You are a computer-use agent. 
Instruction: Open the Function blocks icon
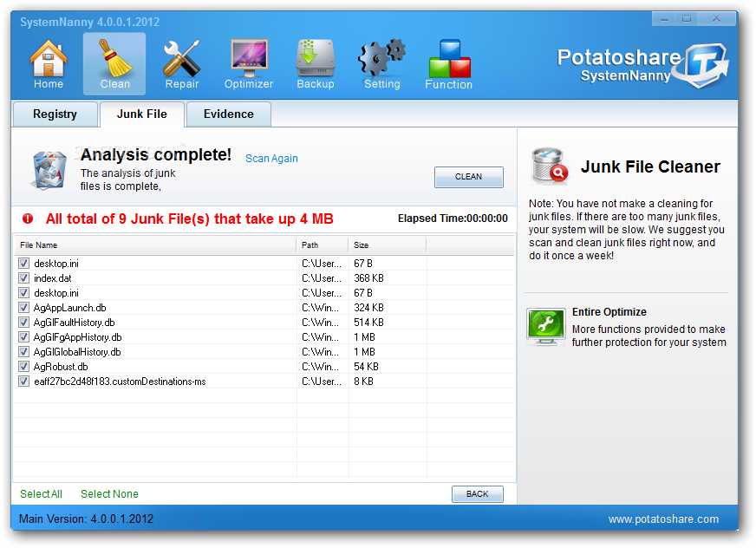point(449,63)
